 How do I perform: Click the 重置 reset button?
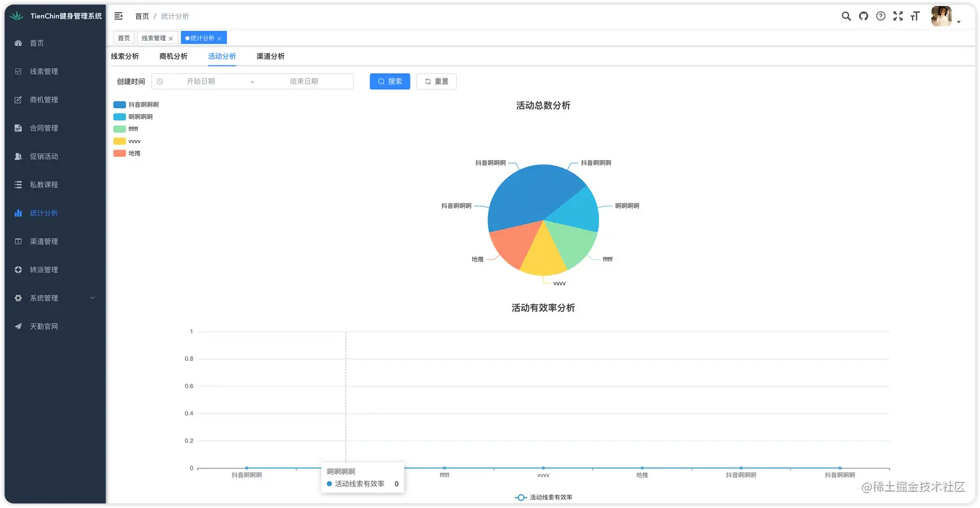click(x=436, y=81)
